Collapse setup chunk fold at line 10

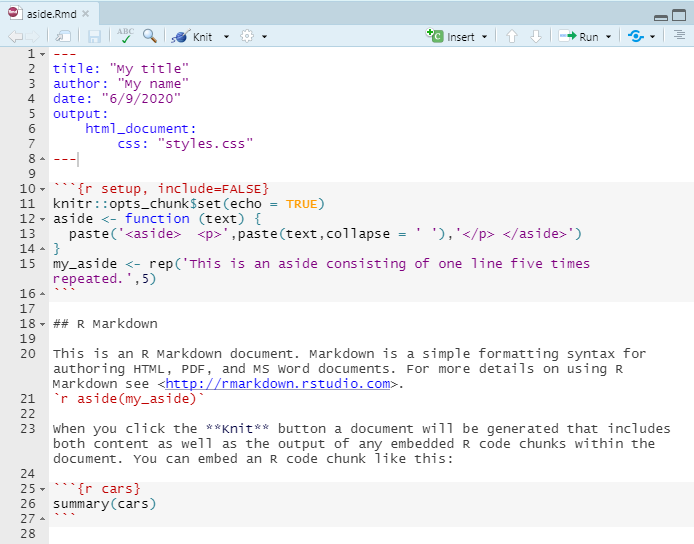pyautogui.click(x=42, y=189)
